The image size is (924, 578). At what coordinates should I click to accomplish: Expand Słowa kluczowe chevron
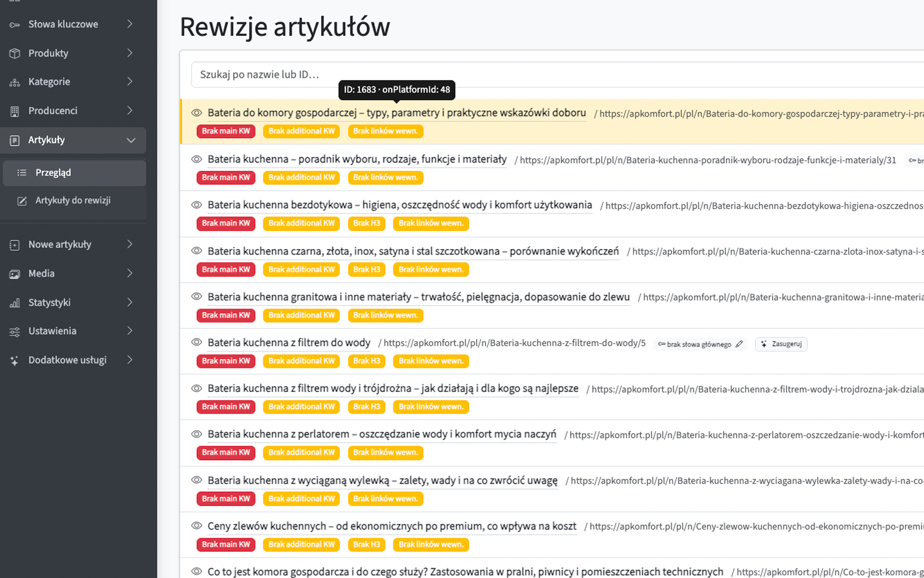(x=130, y=24)
